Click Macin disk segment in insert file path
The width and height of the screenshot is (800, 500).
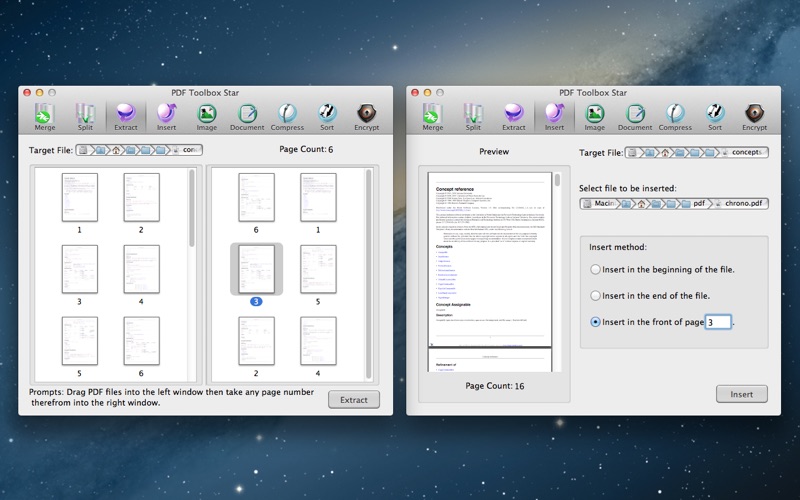point(599,203)
